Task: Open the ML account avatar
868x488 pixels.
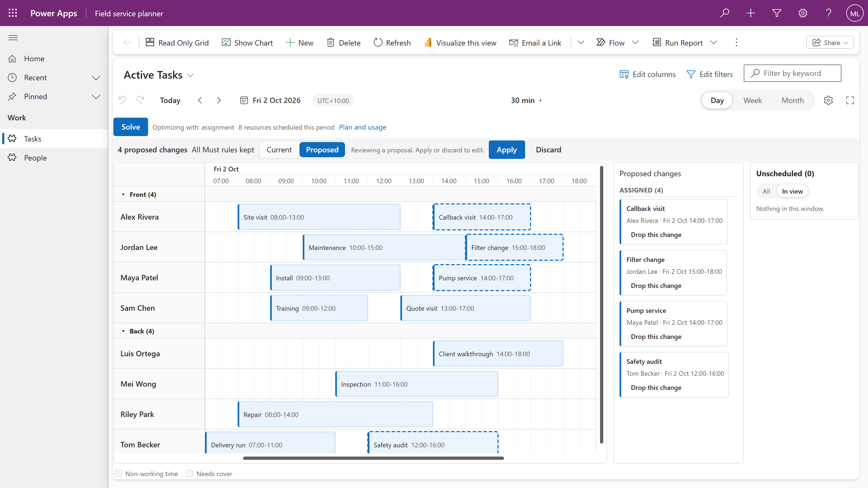Action: click(854, 13)
